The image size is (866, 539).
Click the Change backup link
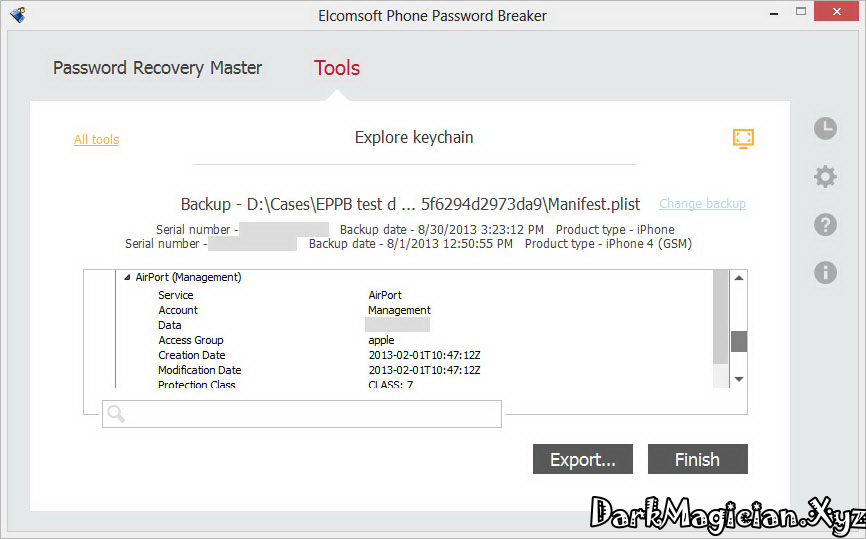click(x=703, y=204)
